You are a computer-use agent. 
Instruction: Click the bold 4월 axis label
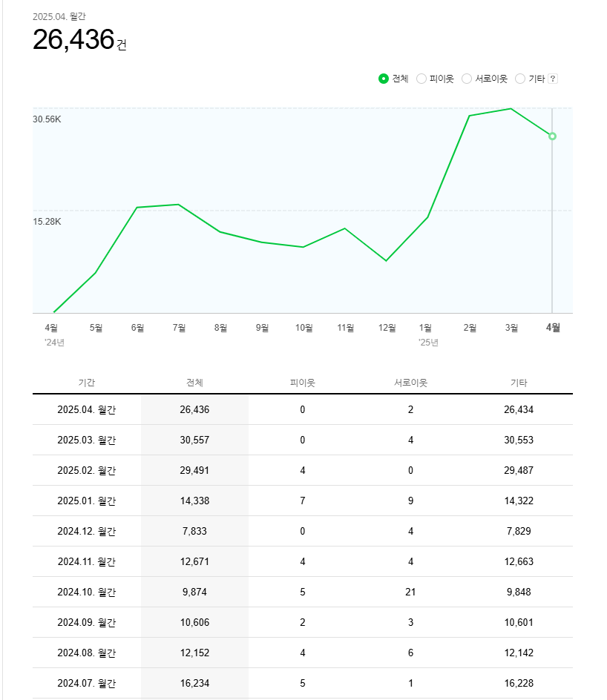click(x=553, y=328)
